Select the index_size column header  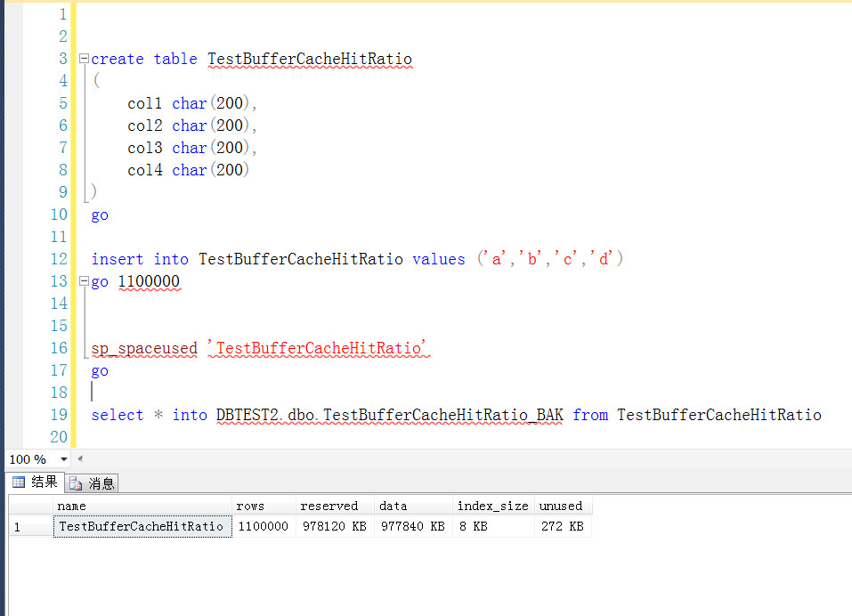(494, 506)
